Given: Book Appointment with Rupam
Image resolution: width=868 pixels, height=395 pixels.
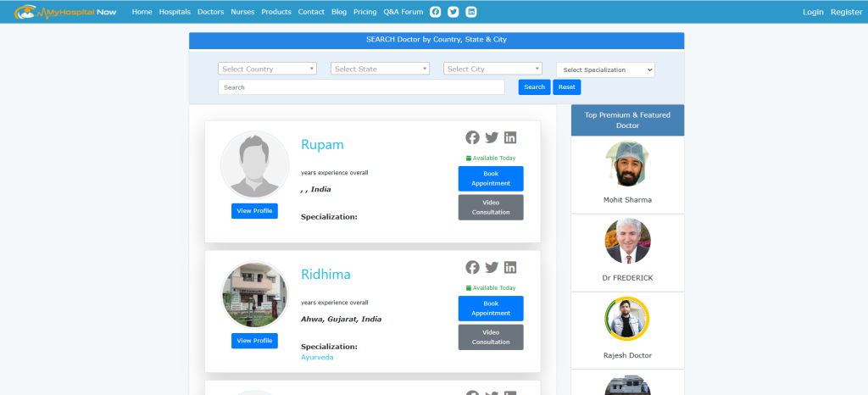Looking at the screenshot, I should (491, 179).
